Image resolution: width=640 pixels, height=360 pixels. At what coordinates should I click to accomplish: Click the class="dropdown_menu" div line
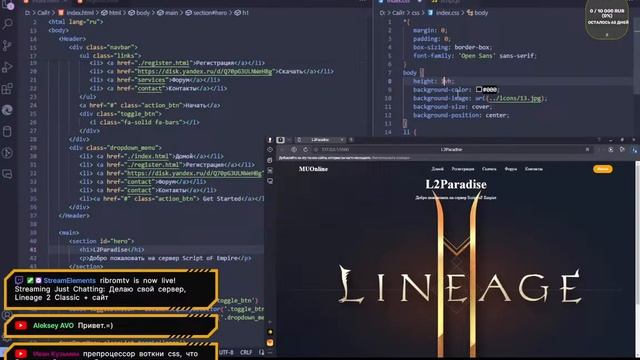[116, 148]
